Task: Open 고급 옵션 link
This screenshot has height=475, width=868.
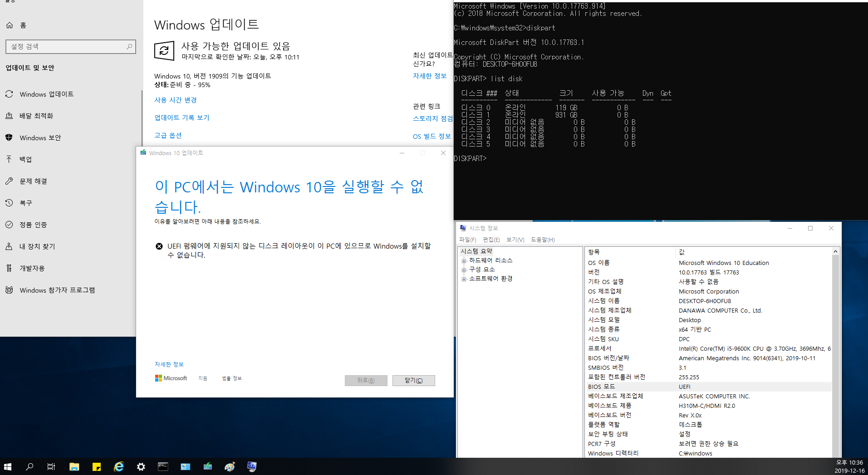Action: click(168, 136)
